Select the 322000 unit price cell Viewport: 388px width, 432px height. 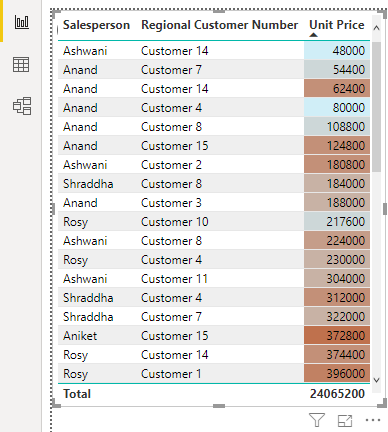point(337,317)
